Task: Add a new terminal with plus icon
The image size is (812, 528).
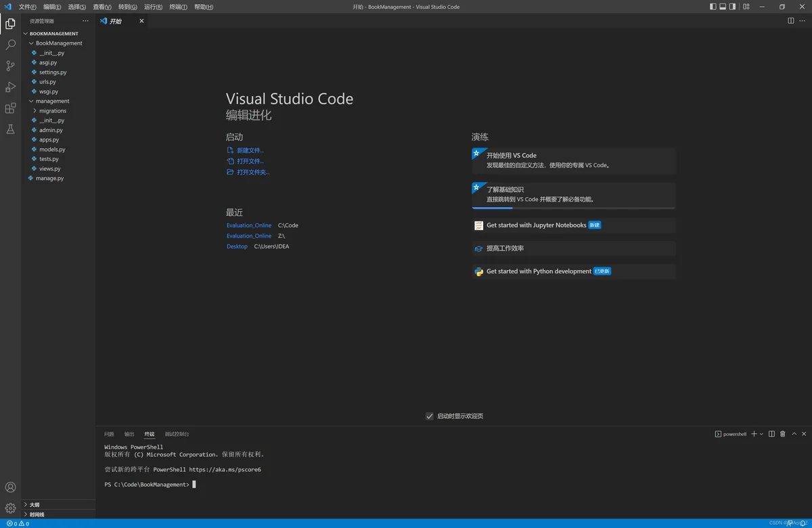Action: [754, 434]
